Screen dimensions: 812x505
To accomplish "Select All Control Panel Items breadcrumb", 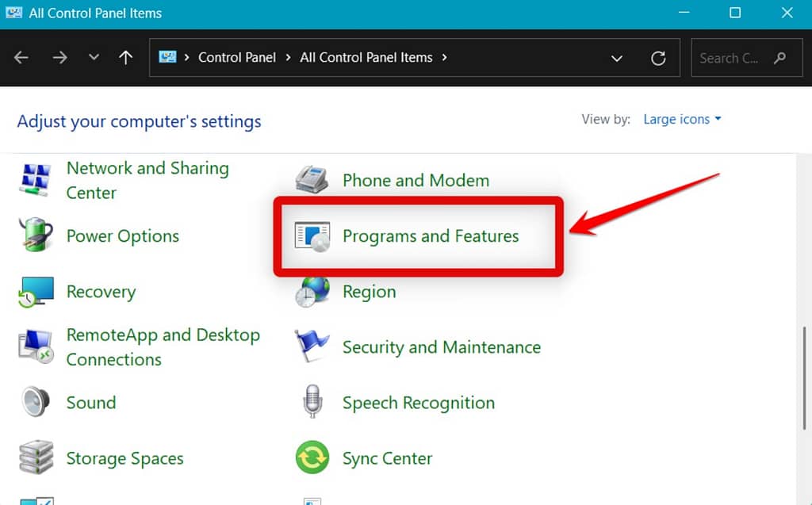I will [366, 58].
